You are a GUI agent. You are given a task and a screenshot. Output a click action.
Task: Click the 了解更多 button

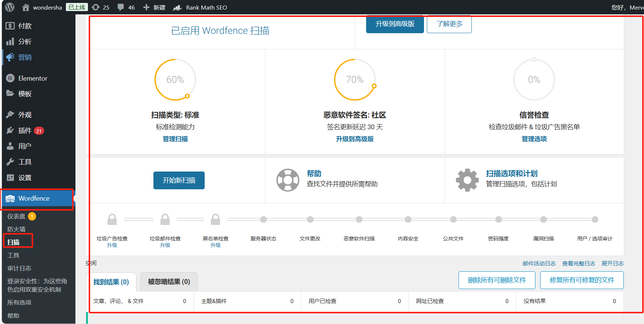point(449,24)
